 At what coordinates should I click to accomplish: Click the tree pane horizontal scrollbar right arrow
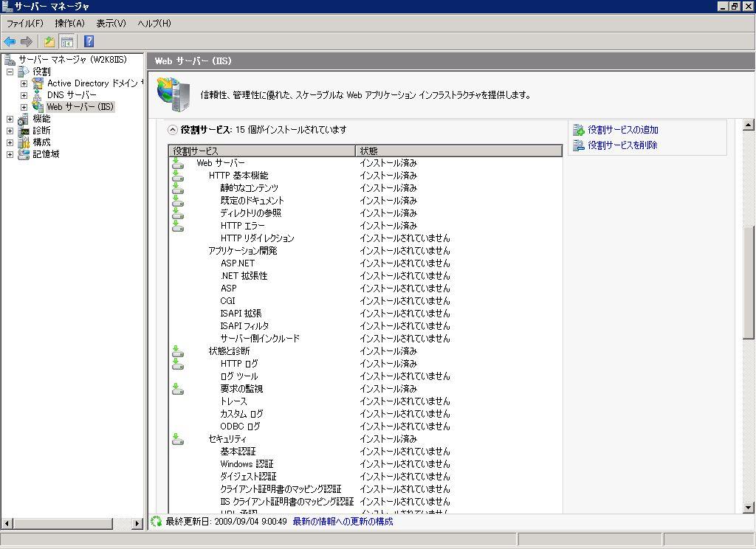pyautogui.click(x=137, y=523)
